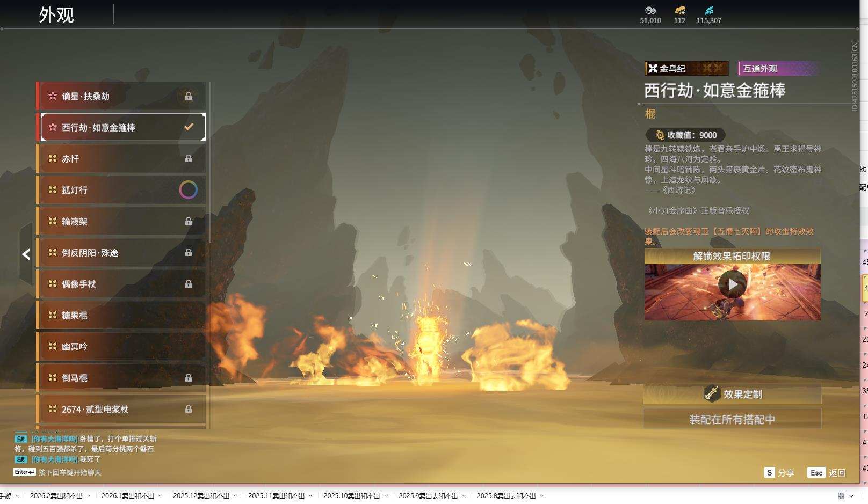Click the lock icon on 2674·贰型电浆杖
This screenshot has width=868, height=504.
coord(189,410)
